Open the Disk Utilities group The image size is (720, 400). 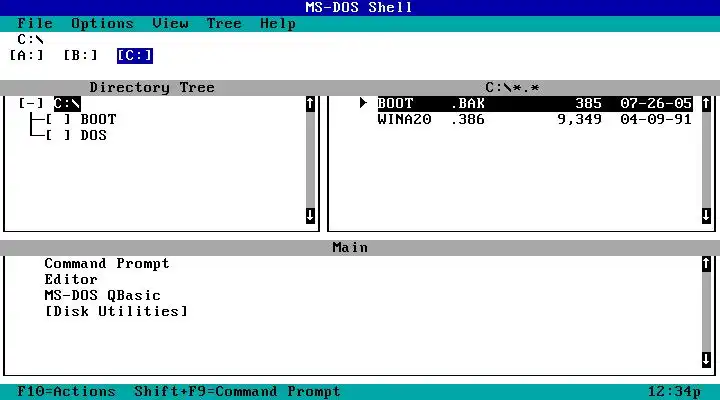click(116, 311)
